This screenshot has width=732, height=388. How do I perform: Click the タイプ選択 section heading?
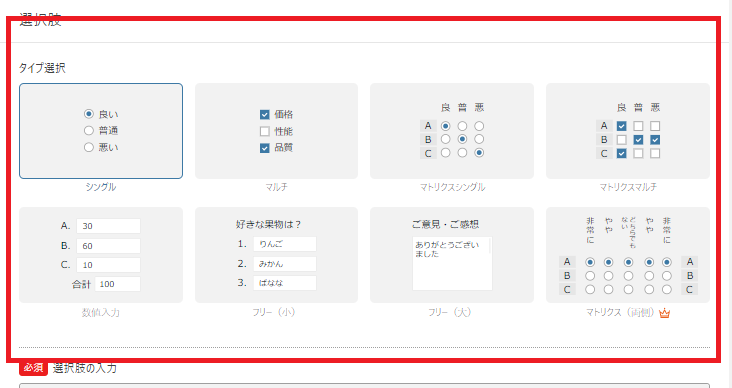[x=42, y=68]
